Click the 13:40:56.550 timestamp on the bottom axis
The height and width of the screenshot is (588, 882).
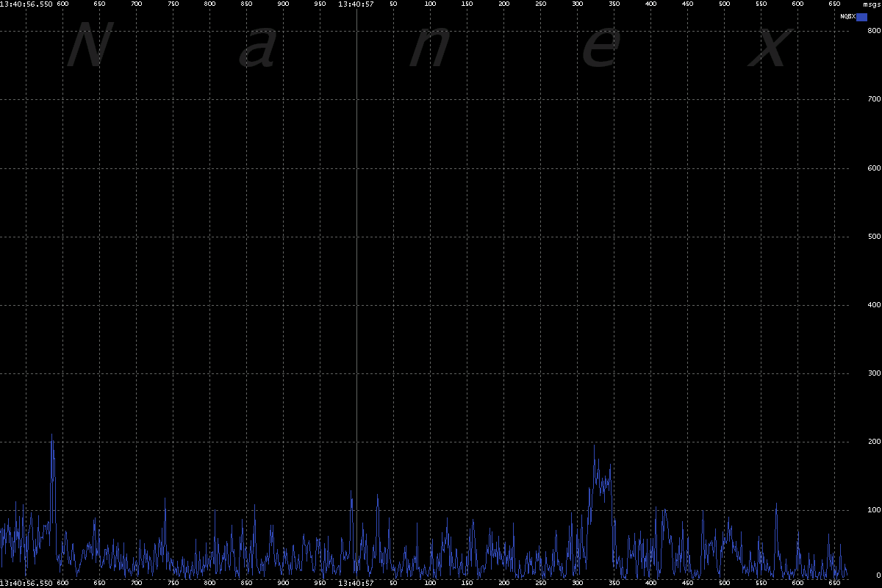pyautogui.click(x=26, y=583)
